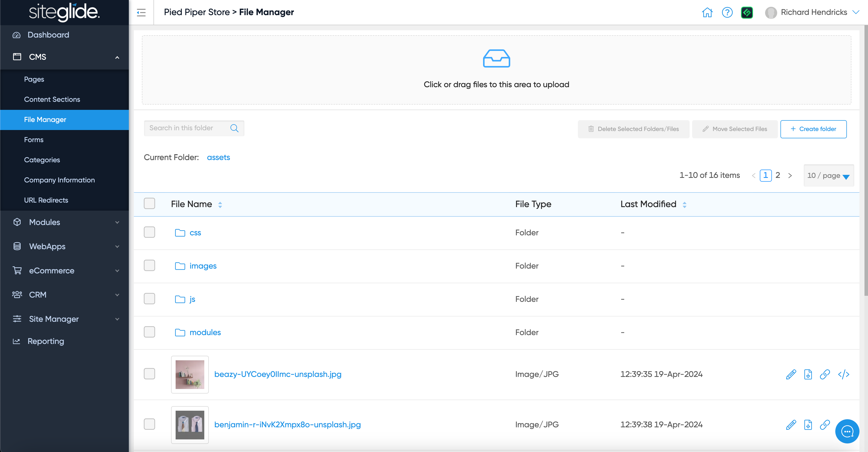
Task: Open the Richard Hendricks user dropdown
Action: (814, 13)
